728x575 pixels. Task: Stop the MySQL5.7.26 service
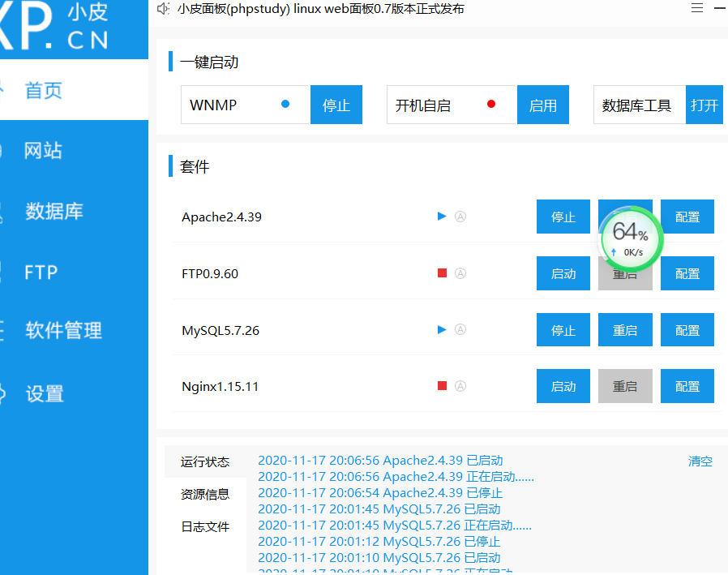563,330
